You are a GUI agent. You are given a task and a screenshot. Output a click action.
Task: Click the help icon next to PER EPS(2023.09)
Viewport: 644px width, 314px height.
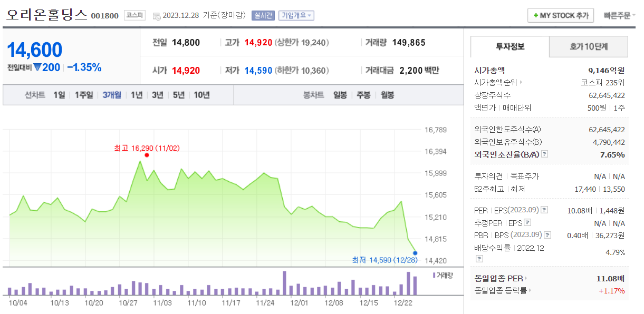pos(545,210)
